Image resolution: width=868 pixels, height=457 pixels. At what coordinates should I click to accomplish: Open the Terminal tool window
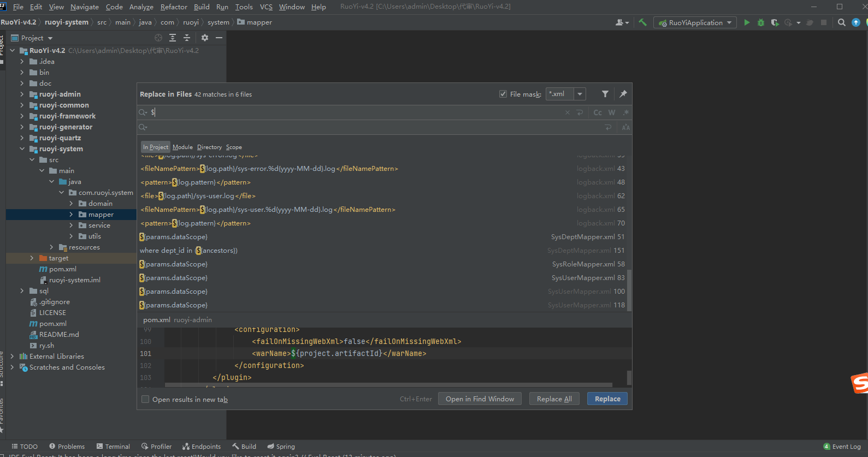pyautogui.click(x=113, y=447)
